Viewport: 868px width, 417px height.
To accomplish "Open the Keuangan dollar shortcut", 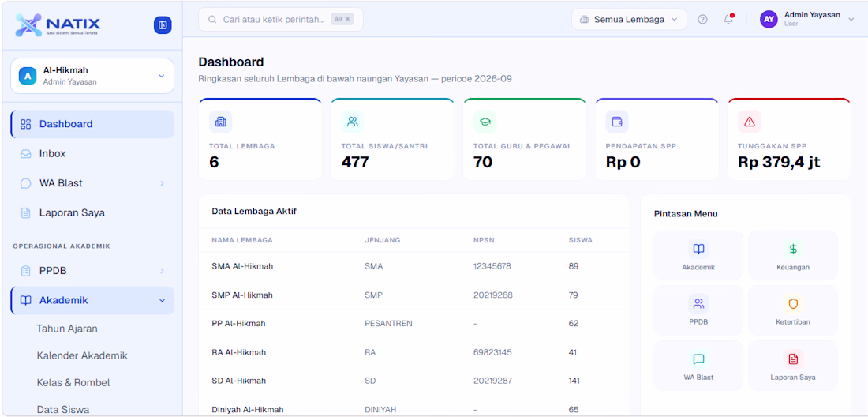I will 793,255.
